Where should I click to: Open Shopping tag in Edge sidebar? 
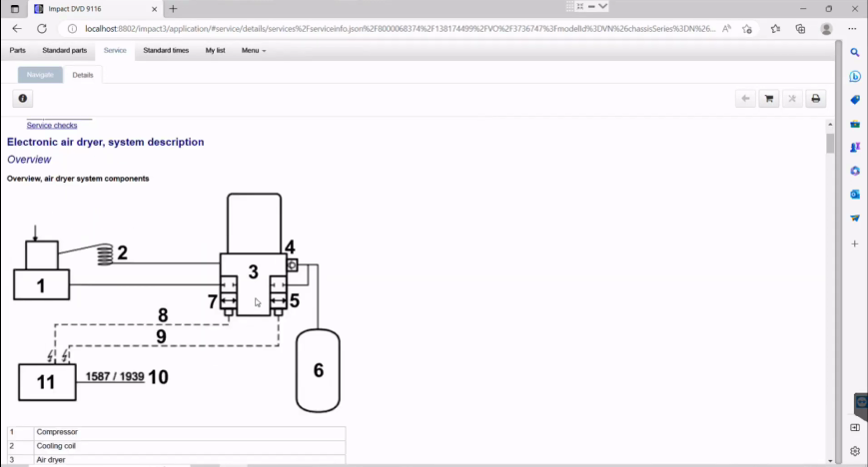coord(855,100)
